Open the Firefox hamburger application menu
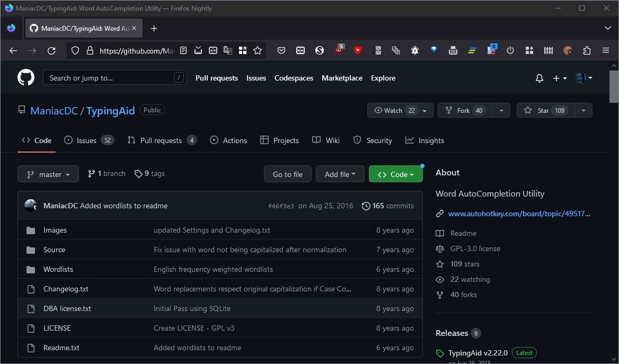The width and height of the screenshot is (619, 364). (x=606, y=51)
